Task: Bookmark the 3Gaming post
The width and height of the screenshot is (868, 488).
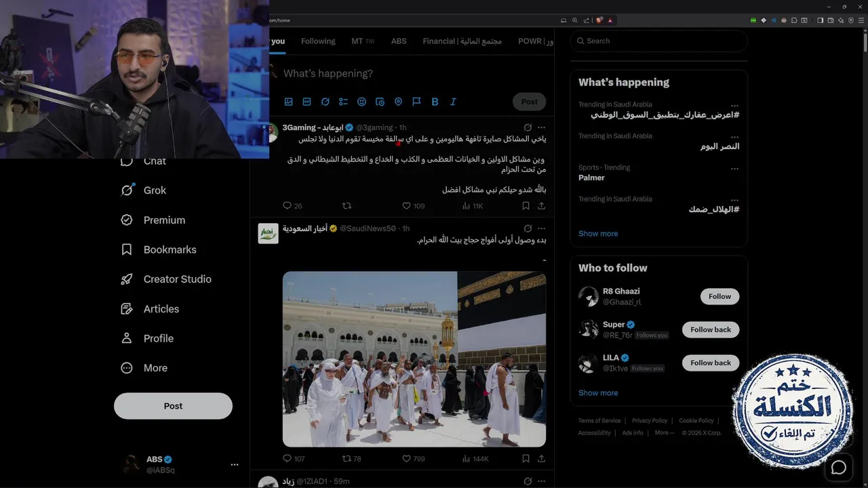Action: (x=526, y=205)
